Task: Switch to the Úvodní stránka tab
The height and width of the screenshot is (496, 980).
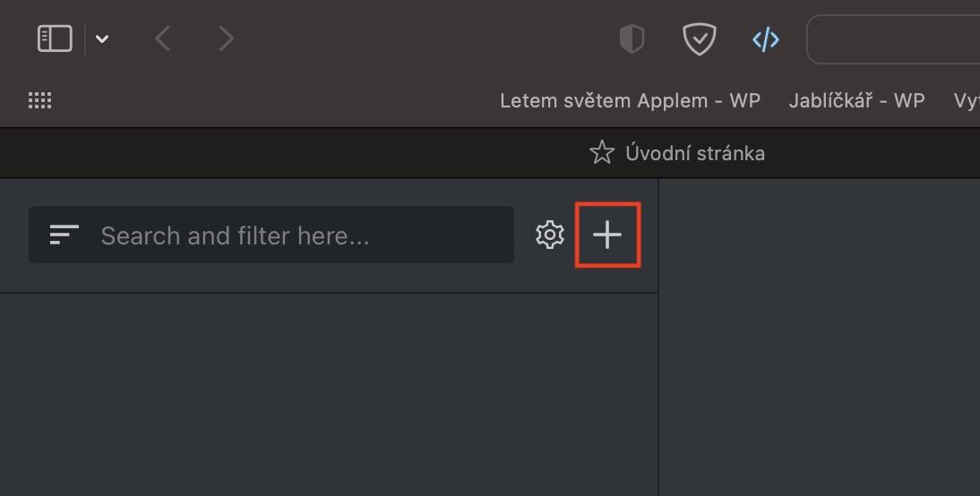Action: coord(677,153)
